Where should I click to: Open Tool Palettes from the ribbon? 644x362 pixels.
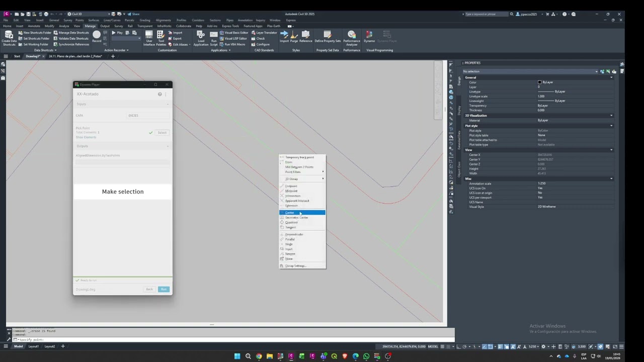(x=161, y=38)
